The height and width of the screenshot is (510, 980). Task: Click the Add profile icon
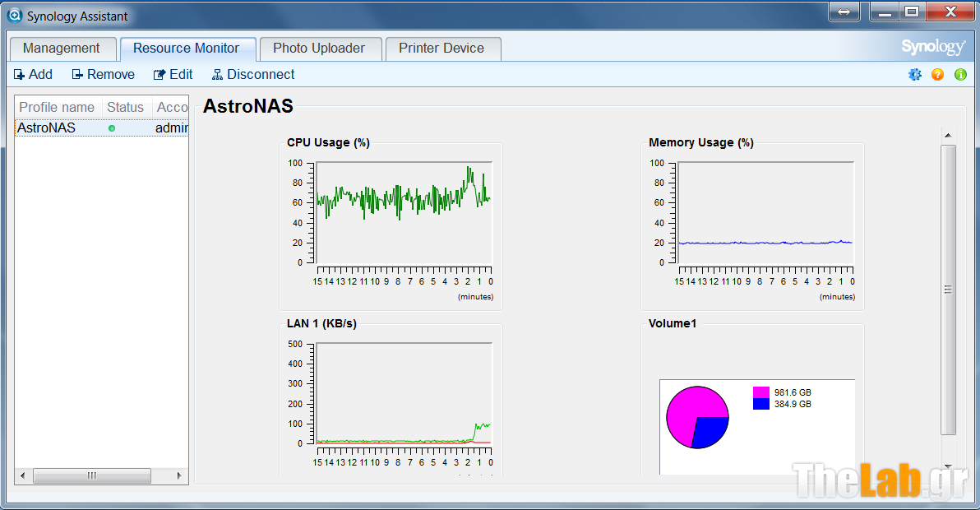tap(20, 74)
